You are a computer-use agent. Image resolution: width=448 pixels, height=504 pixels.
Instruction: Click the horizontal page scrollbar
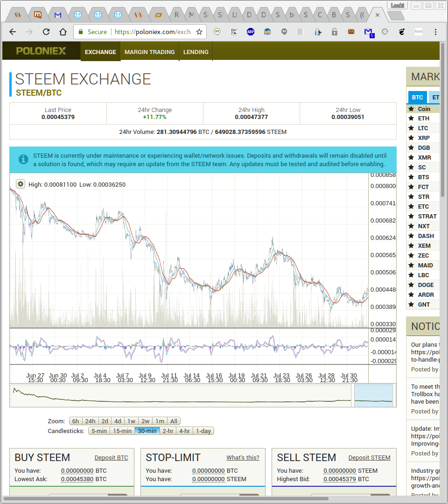(x=166, y=499)
